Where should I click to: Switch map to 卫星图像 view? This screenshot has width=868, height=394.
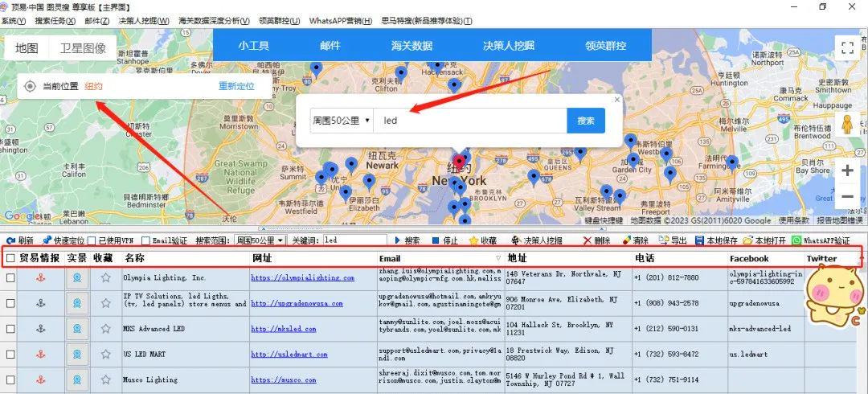(x=83, y=48)
